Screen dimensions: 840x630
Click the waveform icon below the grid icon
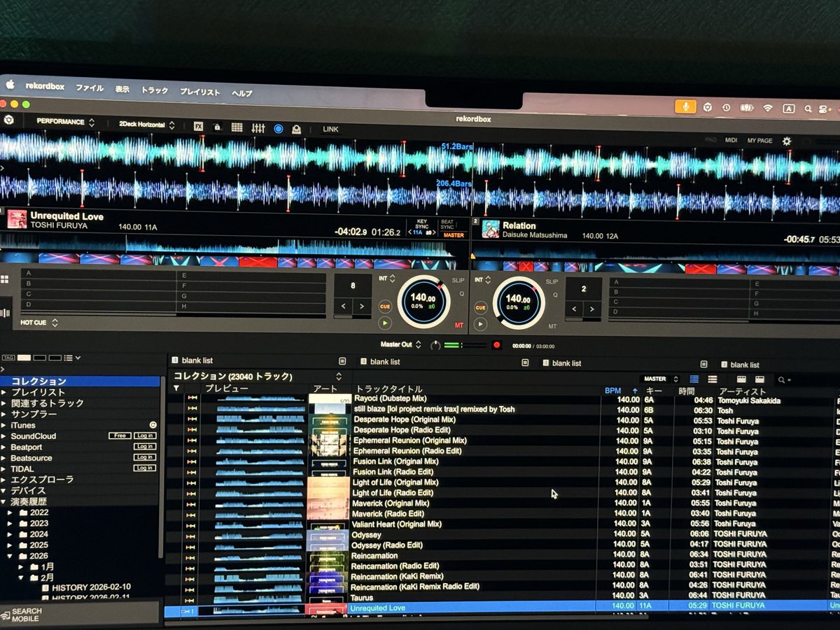[6, 312]
